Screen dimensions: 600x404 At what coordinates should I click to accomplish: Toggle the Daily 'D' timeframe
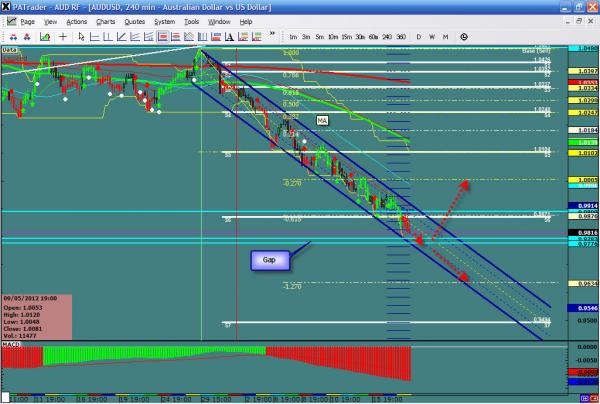pos(419,37)
